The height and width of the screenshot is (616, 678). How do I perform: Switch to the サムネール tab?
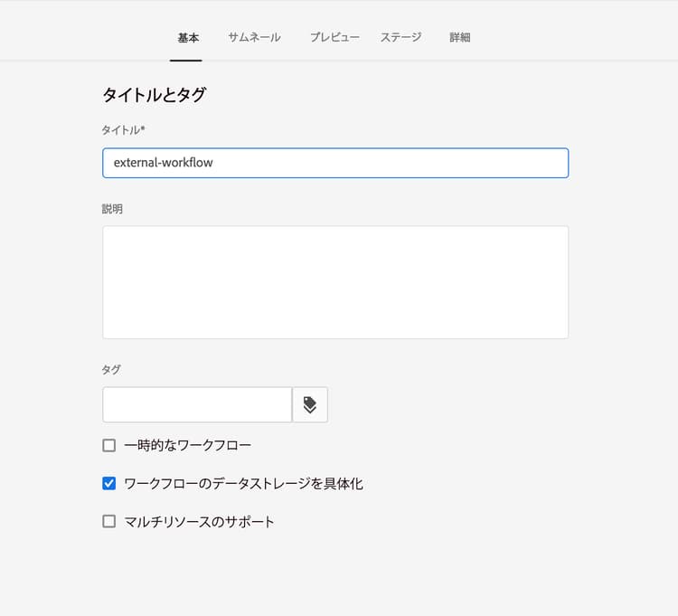pos(254,38)
